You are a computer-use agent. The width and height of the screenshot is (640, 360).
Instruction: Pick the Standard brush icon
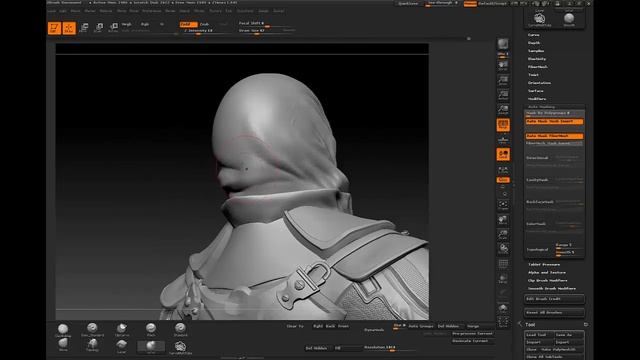pos(180,330)
